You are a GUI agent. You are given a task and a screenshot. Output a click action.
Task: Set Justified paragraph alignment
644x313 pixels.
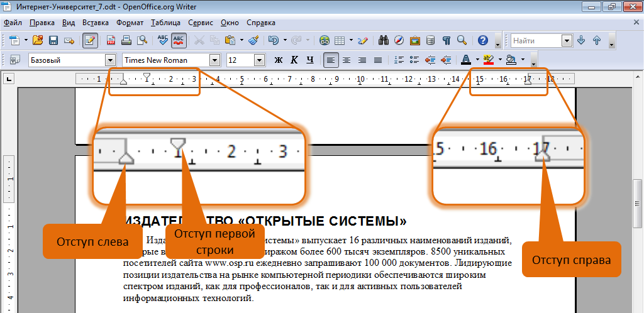point(378,60)
